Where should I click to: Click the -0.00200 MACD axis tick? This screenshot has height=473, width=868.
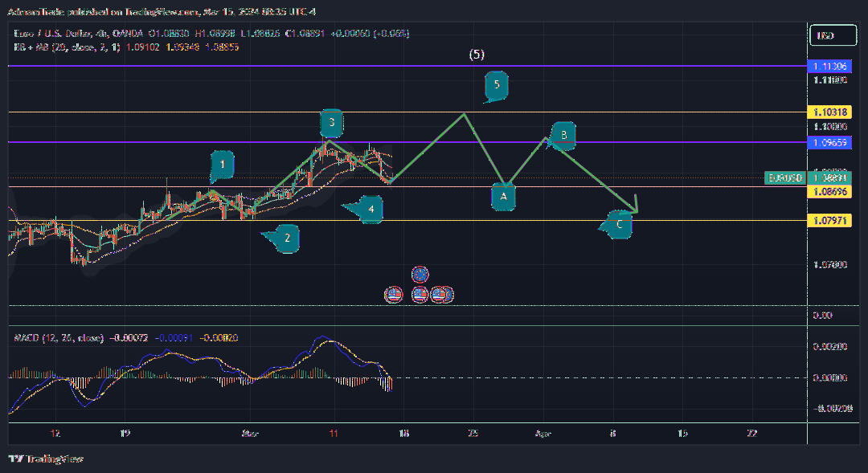click(832, 409)
